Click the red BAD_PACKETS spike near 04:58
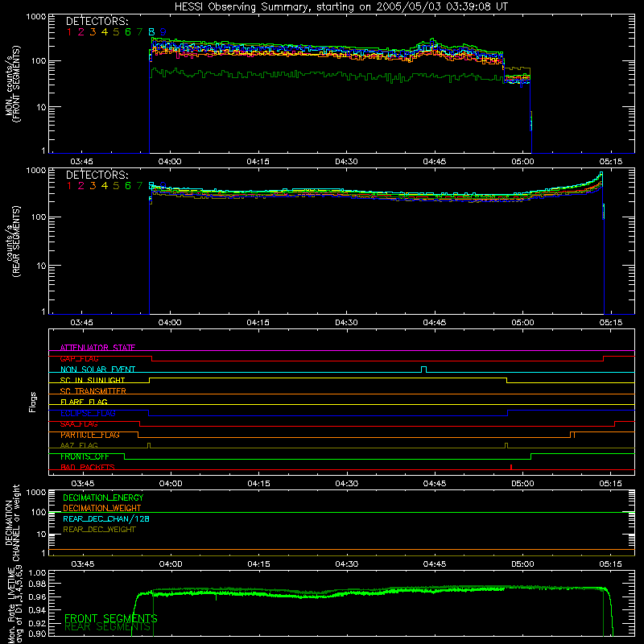Screen dimensions: 644x644 511,467
